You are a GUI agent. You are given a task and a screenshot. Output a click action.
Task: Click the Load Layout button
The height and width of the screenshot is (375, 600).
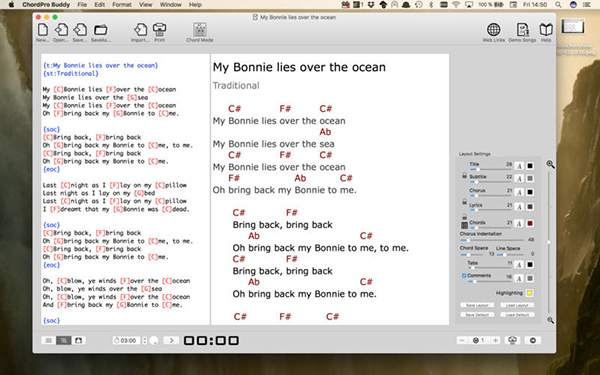(x=517, y=305)
